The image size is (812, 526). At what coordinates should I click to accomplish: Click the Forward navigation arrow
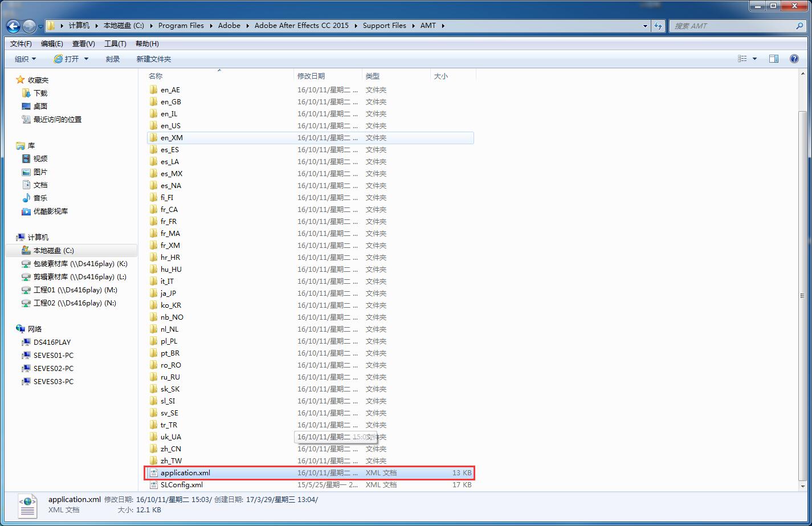click(x=29, y=26)
